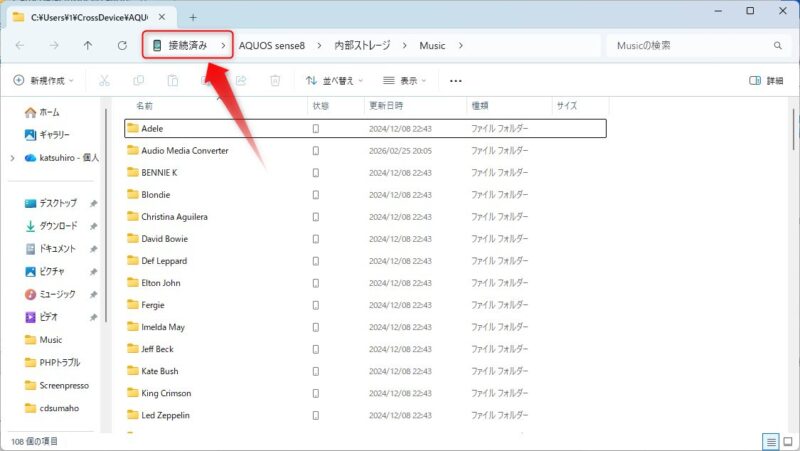Add a new tab with plus button
800x451 pixels.
[193, 17]
